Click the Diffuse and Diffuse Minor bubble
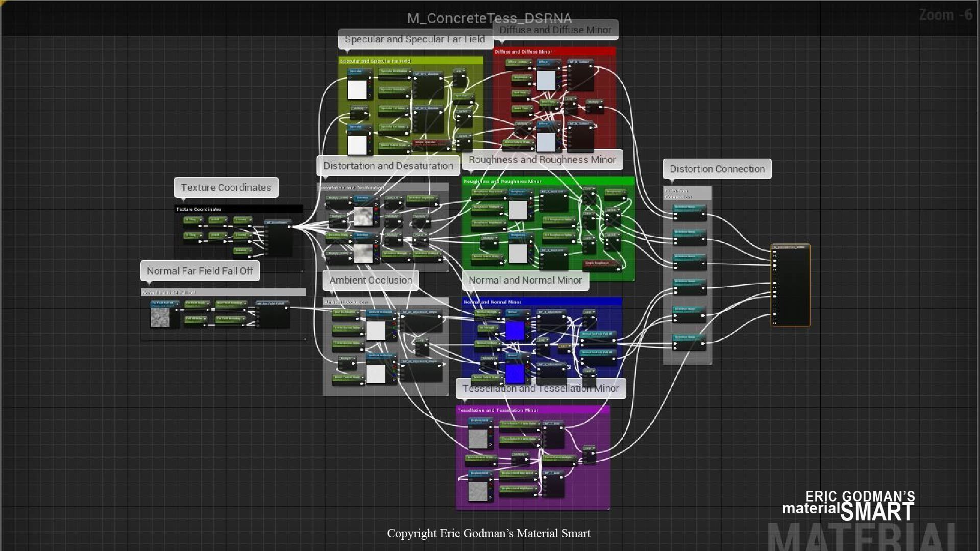This screenshot has width=980, height=551. coord(555,30)
